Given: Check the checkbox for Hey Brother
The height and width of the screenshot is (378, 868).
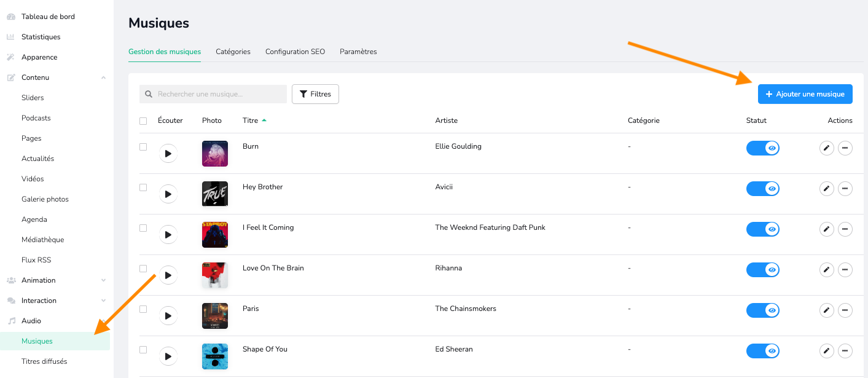Looking at the screenshot, I should pos(143,187).
